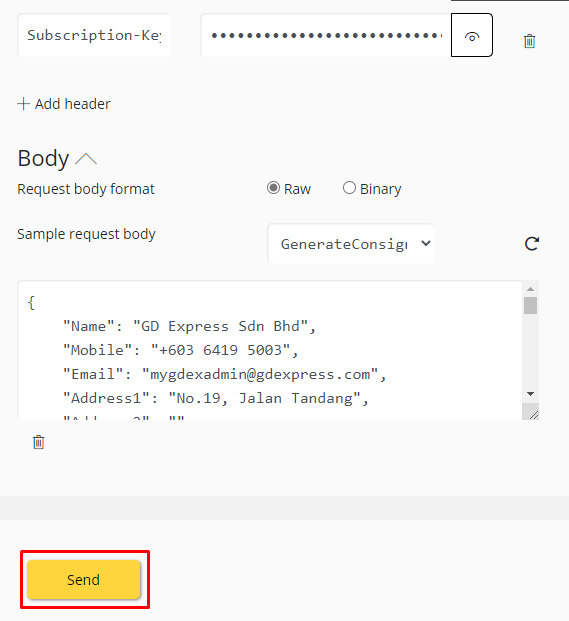
Task: Click the yellow Send button
Action: [x=84, y=579]
